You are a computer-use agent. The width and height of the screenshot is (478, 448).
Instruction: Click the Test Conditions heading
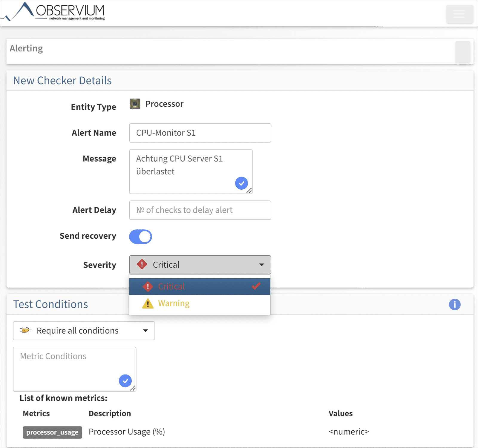[50, 304]
